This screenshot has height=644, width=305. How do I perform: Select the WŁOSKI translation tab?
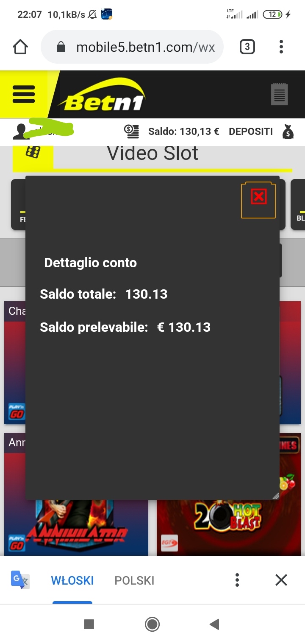click(72, 580)
